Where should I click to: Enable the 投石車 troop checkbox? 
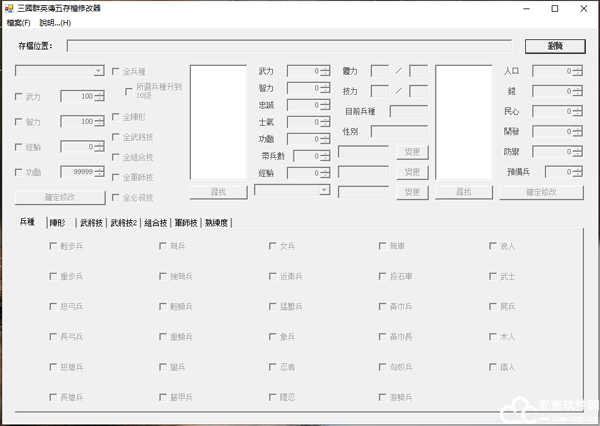[x=383, y=276]
